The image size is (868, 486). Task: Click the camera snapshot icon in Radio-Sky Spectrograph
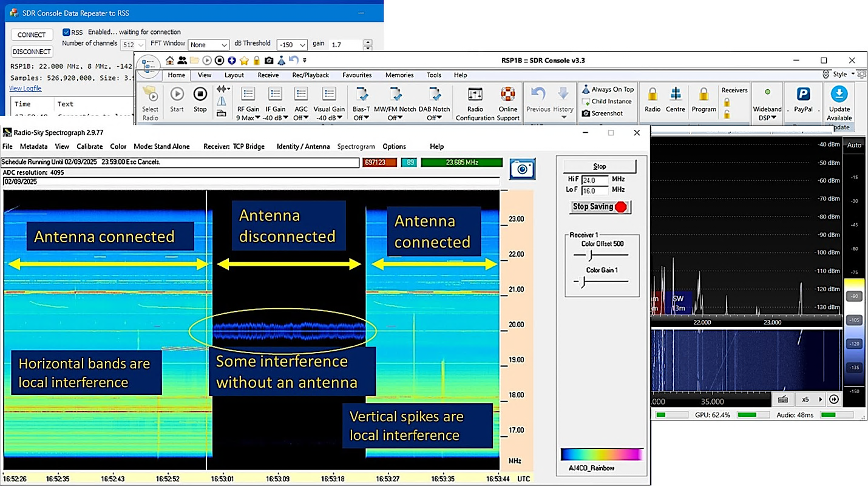click(522, 169)
